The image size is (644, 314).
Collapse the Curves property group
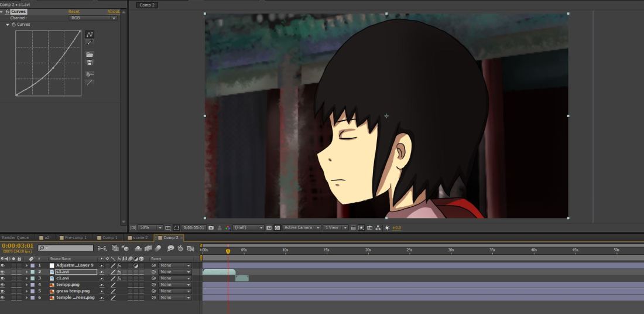[8, 25]
